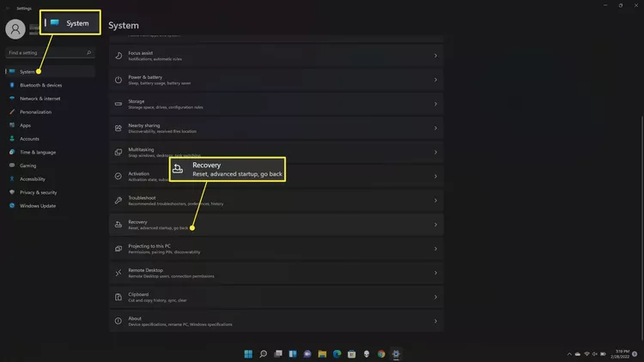The height and width of the screenshot is (362, 644).
Task: Click the Focus assist moon icon
Action: tap(118, 56)
